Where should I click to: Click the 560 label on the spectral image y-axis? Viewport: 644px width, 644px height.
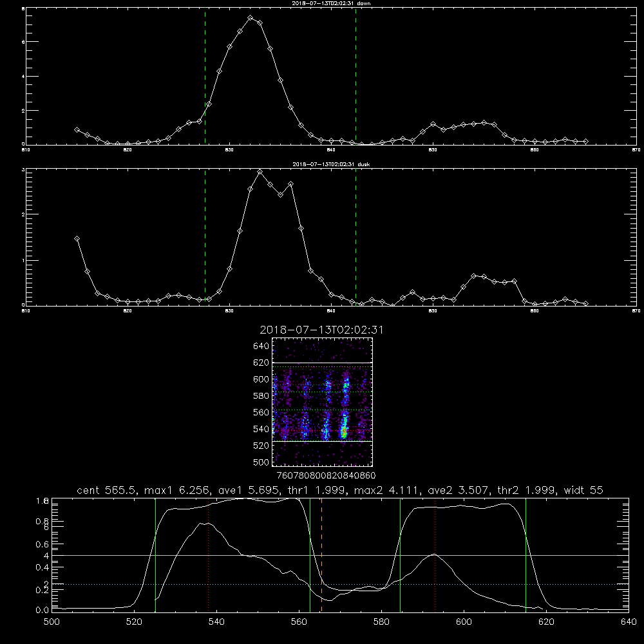(x=261, y=412)
